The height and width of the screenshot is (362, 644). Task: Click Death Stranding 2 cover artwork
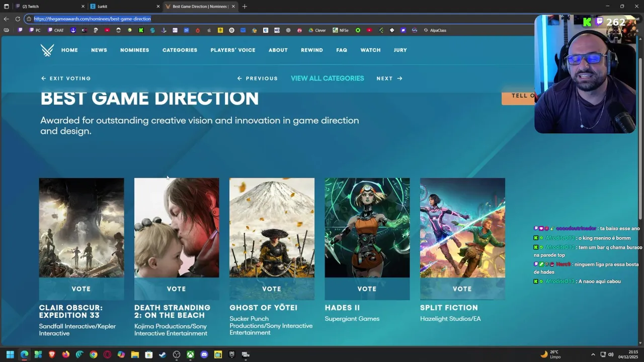coord(177,228)
